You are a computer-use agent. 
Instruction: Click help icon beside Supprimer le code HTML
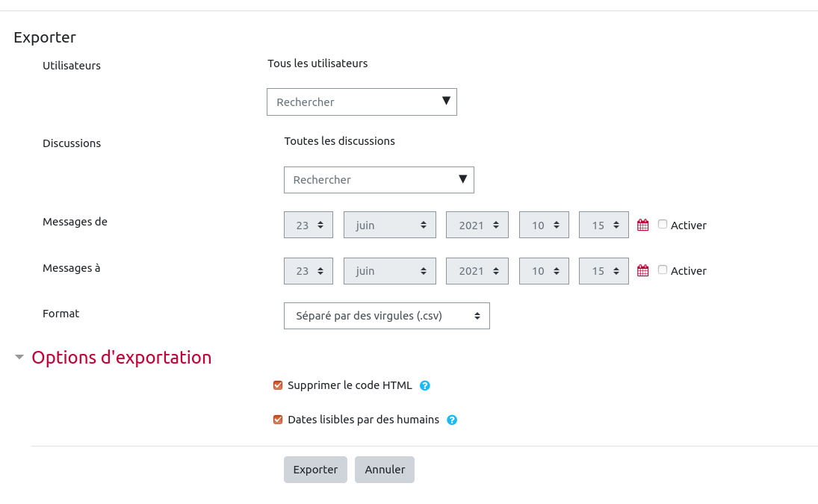point(425,386)
